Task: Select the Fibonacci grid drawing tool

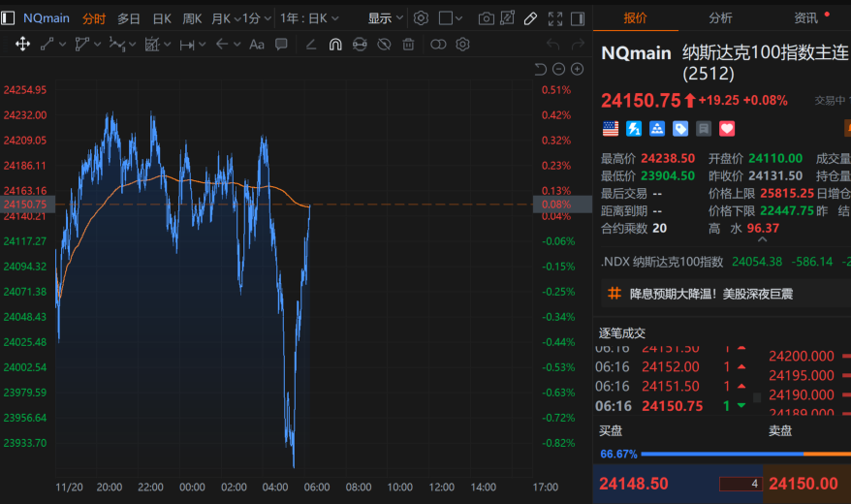Action: tap(152, 44)
